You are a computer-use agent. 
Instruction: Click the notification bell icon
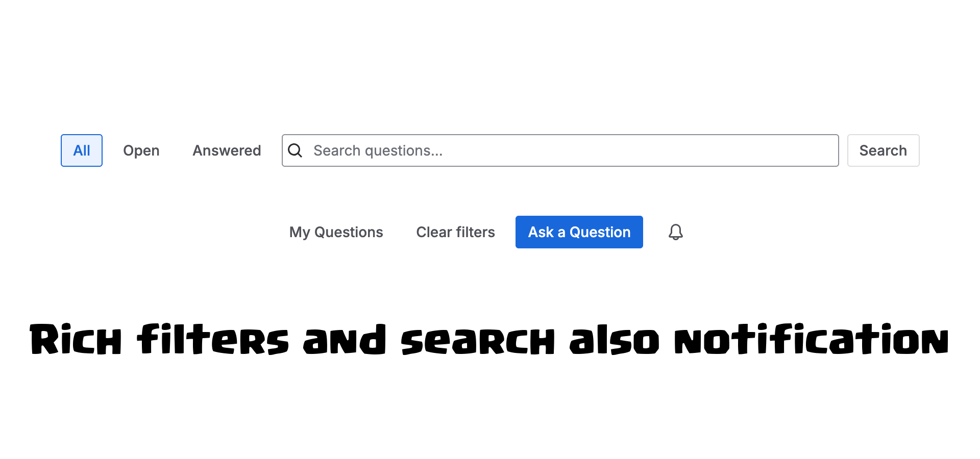(675, 232)
